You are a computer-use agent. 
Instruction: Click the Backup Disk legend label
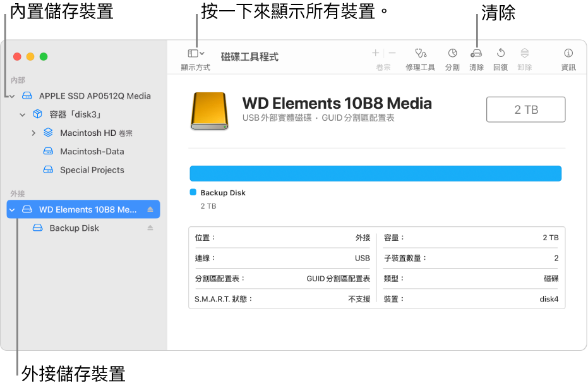click(223, 193)
